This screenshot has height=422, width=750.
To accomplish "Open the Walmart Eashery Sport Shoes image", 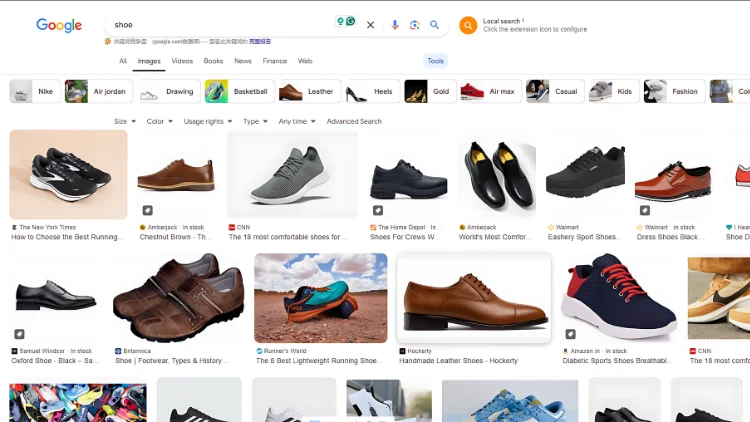I will tap(585, 175).
